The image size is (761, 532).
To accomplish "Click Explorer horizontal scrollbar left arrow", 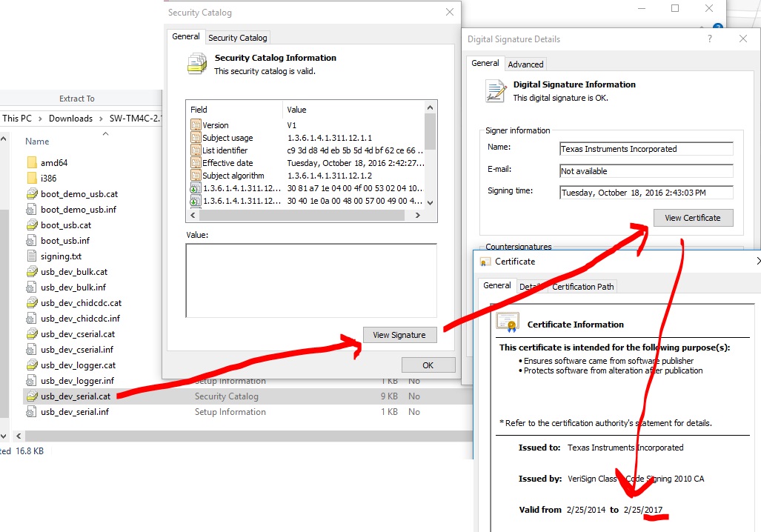I will tap(19, 436).
